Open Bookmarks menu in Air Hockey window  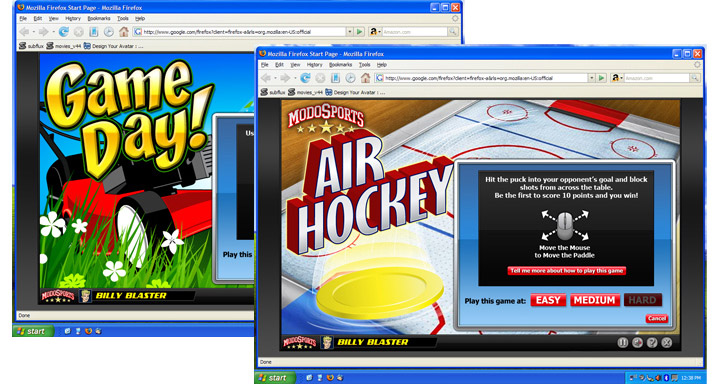[340, 65]
